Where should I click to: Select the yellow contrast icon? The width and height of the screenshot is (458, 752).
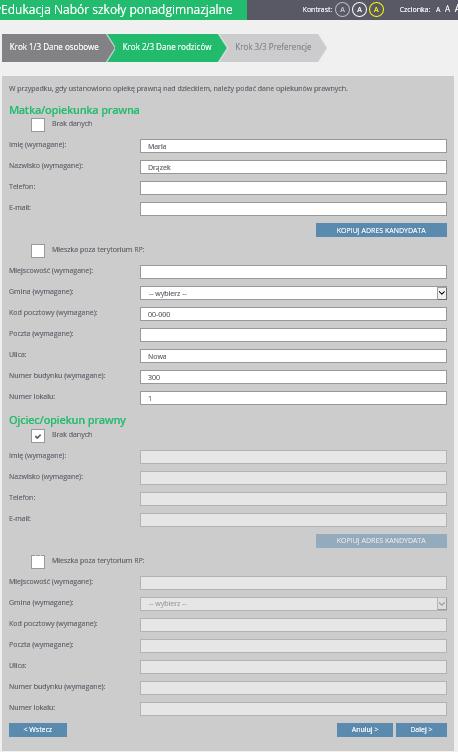tap(376, 10)
